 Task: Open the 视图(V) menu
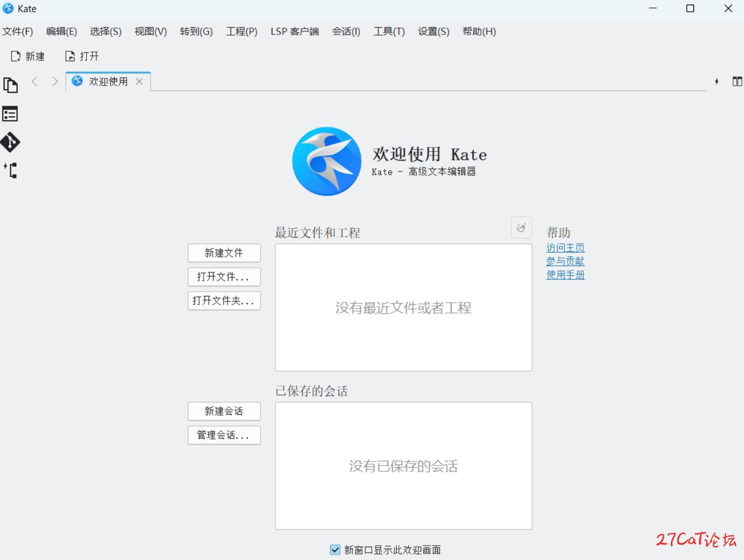point(151,32)
